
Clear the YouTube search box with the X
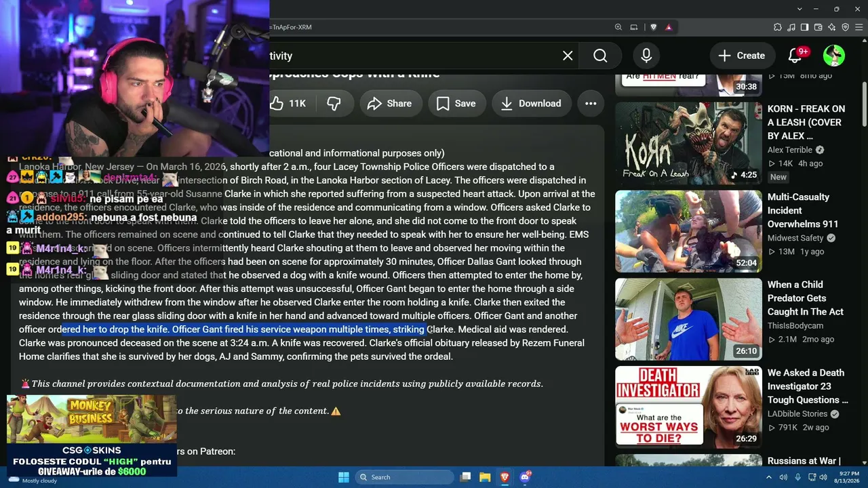(568, 56)
